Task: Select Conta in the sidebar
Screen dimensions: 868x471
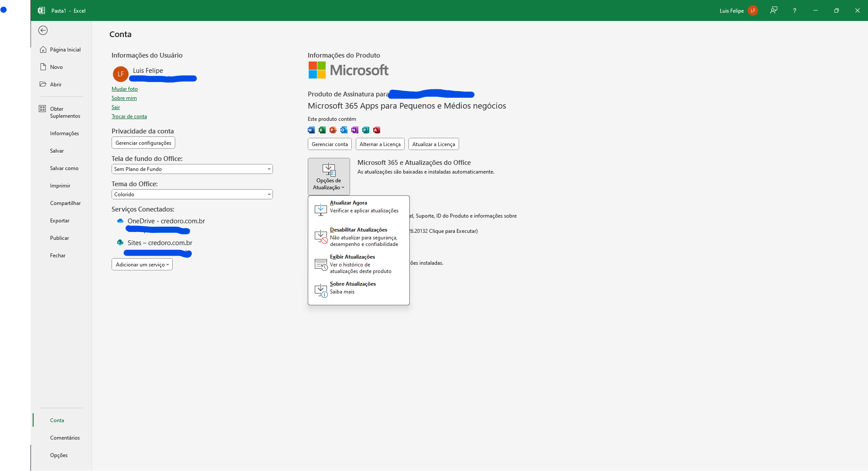Action: [57, 420]
